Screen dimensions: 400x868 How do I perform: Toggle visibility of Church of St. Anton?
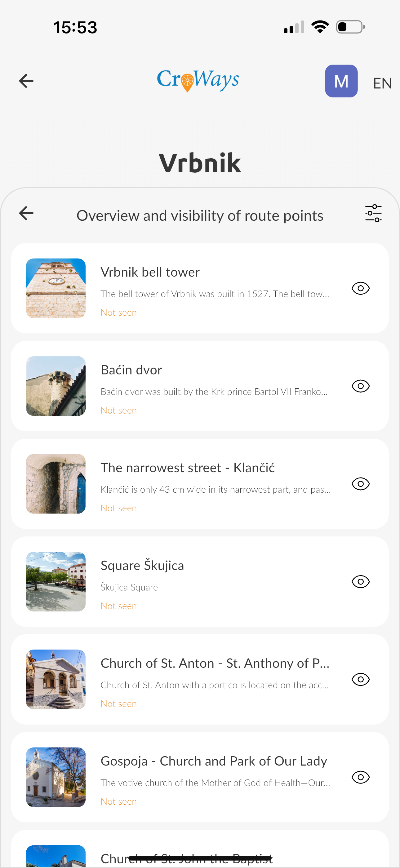click(x=360, y=679)
